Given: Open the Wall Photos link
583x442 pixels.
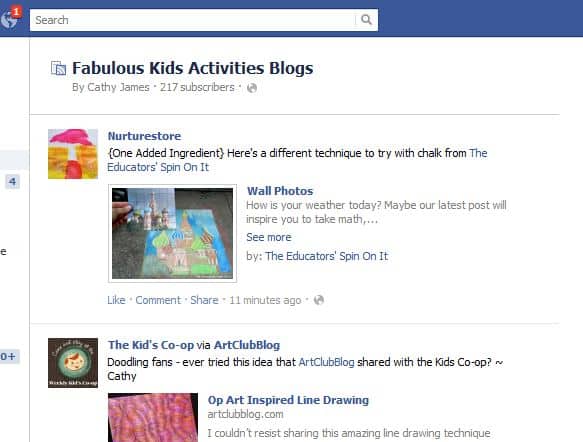Looking at the screenshot, I should (280, 191).
